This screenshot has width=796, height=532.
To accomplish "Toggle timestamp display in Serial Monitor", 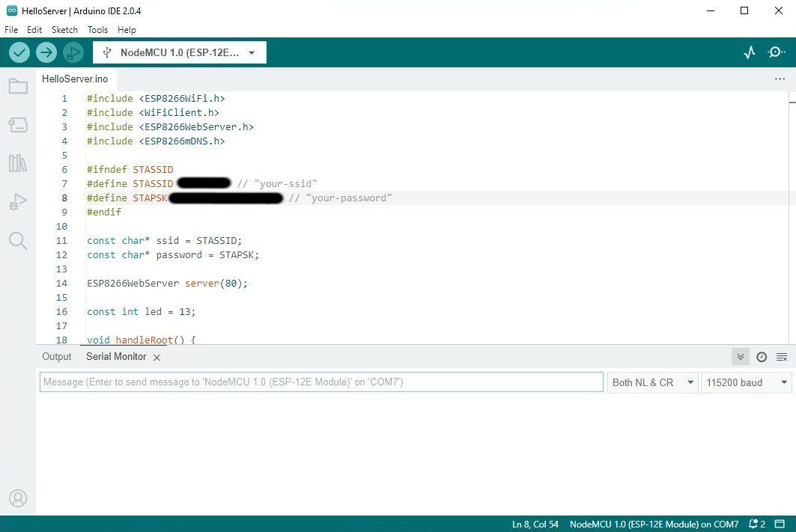I will (762, 357).
